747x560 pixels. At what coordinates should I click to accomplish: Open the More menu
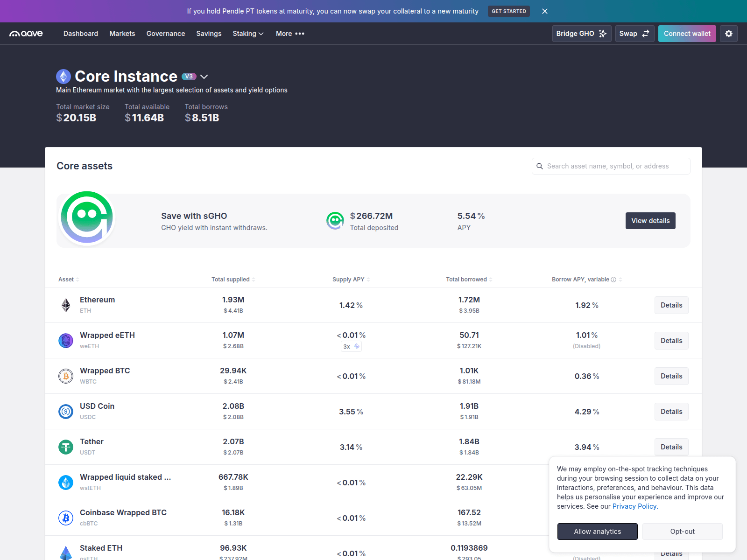coord(290,34)
